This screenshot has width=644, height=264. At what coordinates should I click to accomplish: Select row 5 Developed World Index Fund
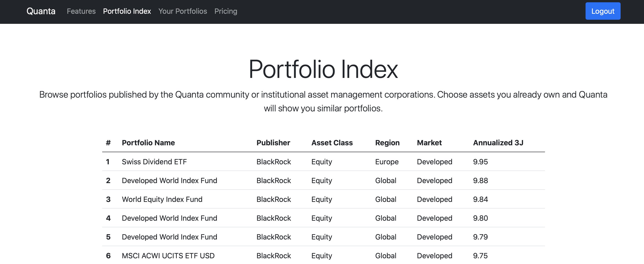(x=169, y=236)
